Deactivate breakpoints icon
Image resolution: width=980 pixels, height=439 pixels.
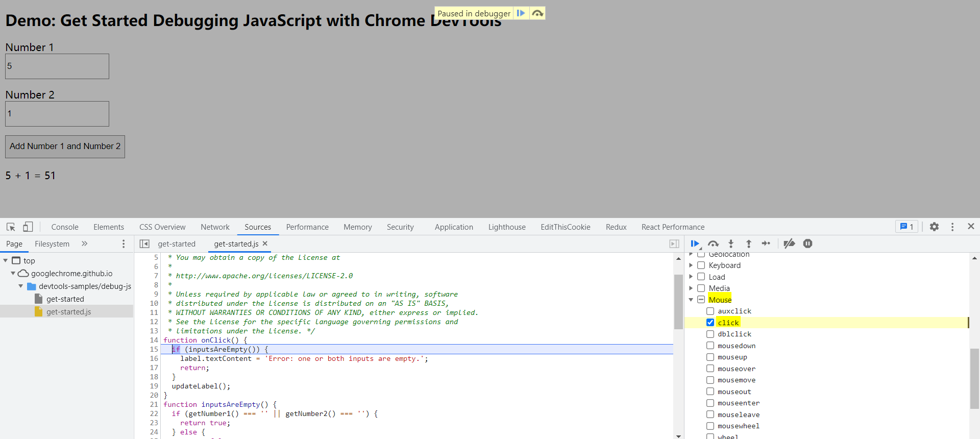click(x=789, y=243)
